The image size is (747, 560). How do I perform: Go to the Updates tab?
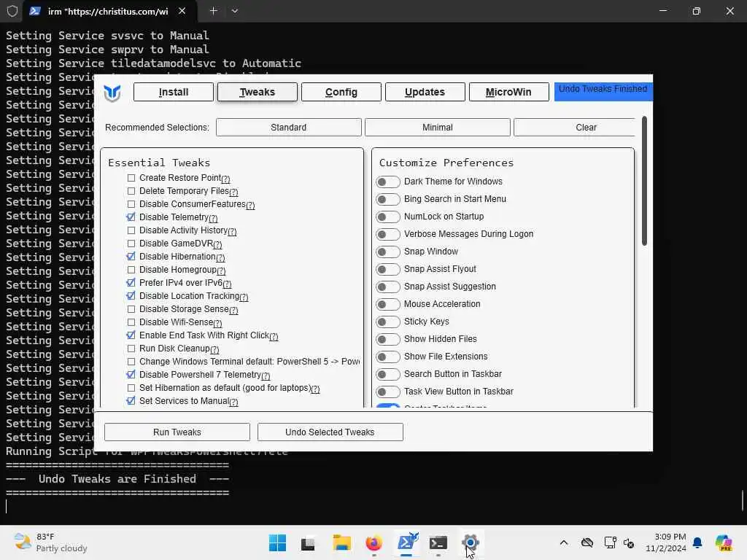[x=425, y=92]
